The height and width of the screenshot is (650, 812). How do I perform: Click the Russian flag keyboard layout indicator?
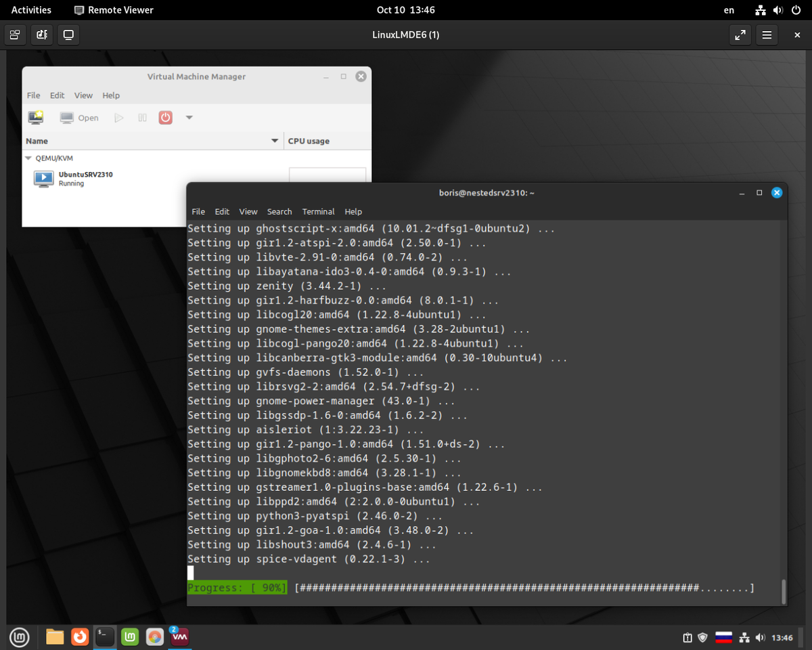pyautogui.click(x=723, y=637)
